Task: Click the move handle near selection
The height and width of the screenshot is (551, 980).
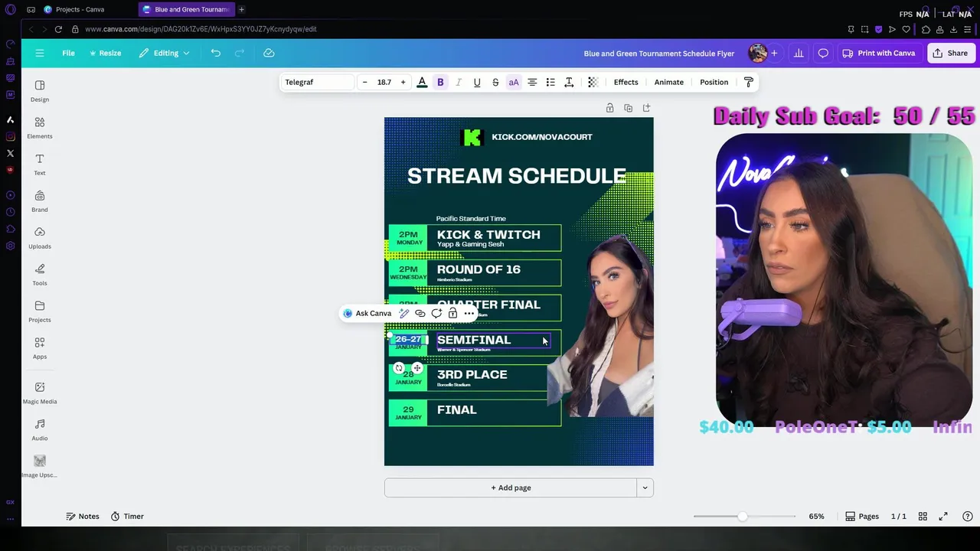Action: tap(416, 368)
